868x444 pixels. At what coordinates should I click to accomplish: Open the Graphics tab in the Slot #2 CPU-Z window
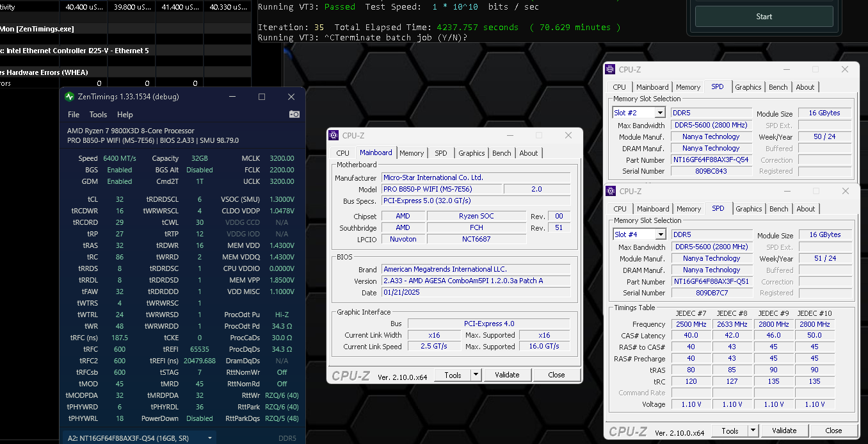click(748, 87)
